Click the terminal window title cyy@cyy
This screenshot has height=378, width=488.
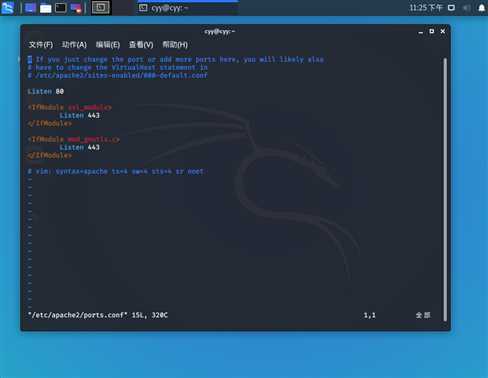coord(220,31)
